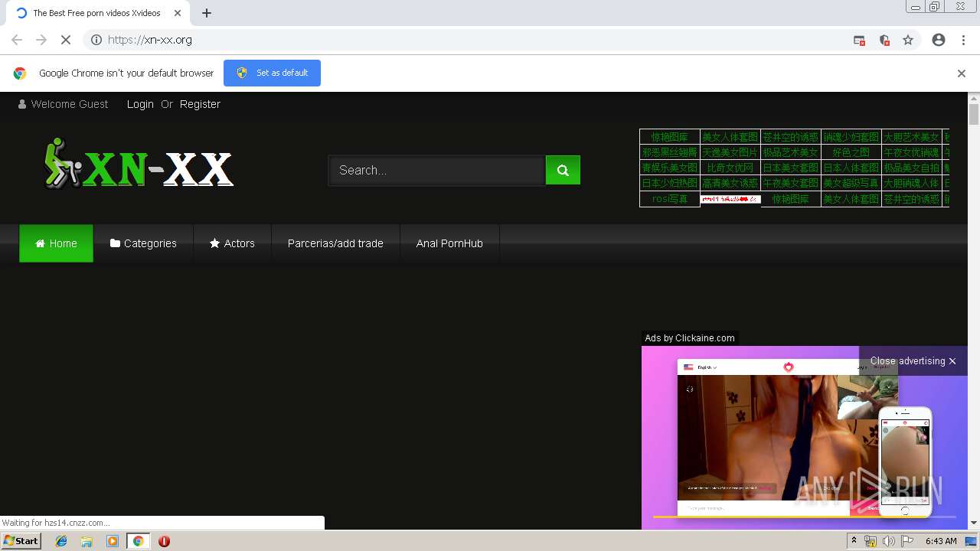Open a new browser tab
980x551 pixels.
pos(207,13)
